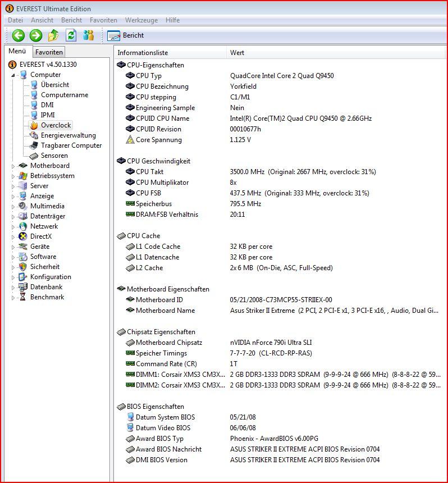This screenshot has width=448, height=483.
Task: Click the Geräte icon in tree
Action: pos(23,247)
